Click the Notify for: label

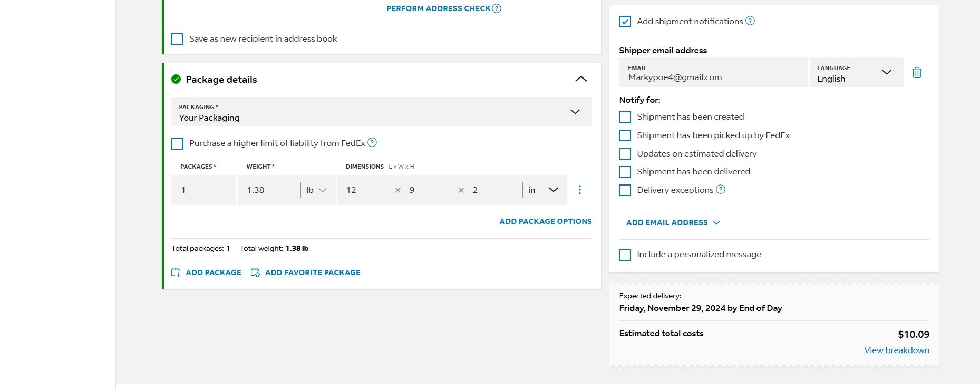[639, 100]
